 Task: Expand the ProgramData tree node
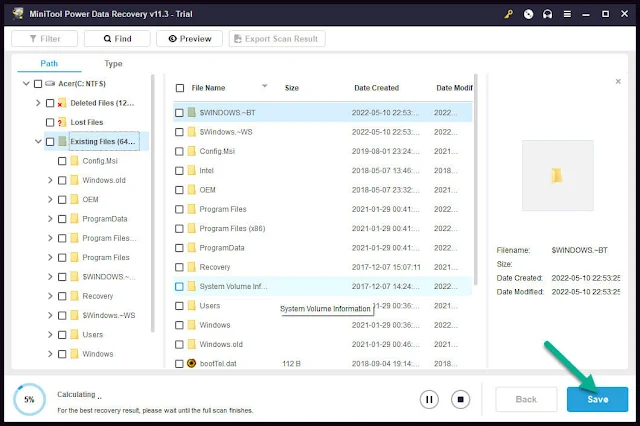pos(50,219)
